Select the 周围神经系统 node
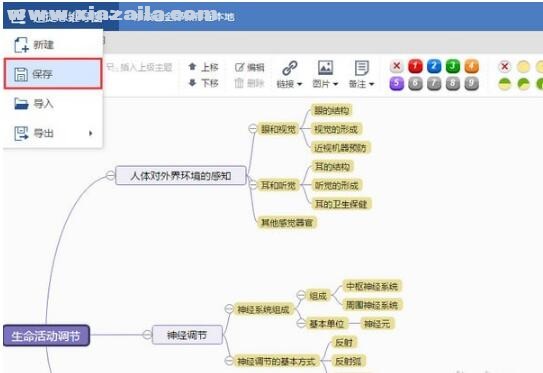Image resolution: width=543 pixels, height=373 pixels. coord(372,305)
